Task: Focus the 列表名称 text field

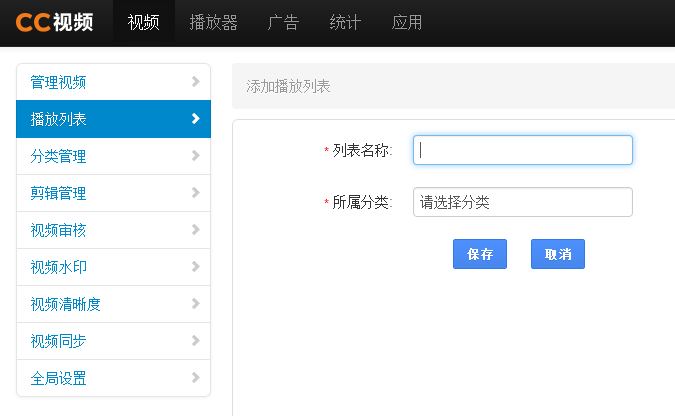Action: click(x=522, y=150)
